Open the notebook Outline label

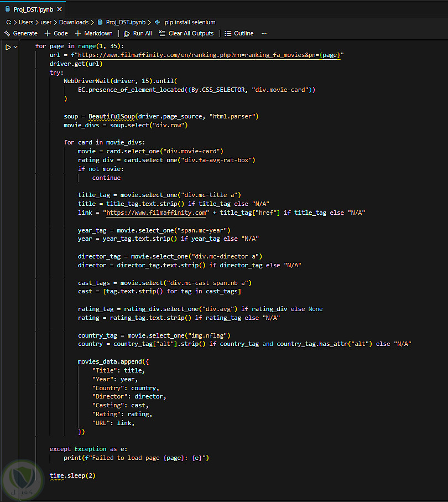pyautogui.click(x=244, y=33)
